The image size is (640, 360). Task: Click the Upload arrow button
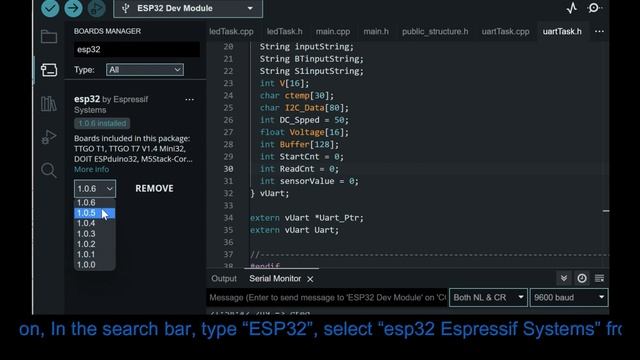73,8
